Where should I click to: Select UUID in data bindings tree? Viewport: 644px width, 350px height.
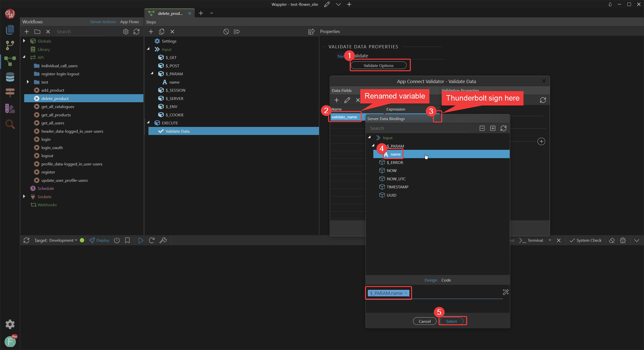(391, 195)
